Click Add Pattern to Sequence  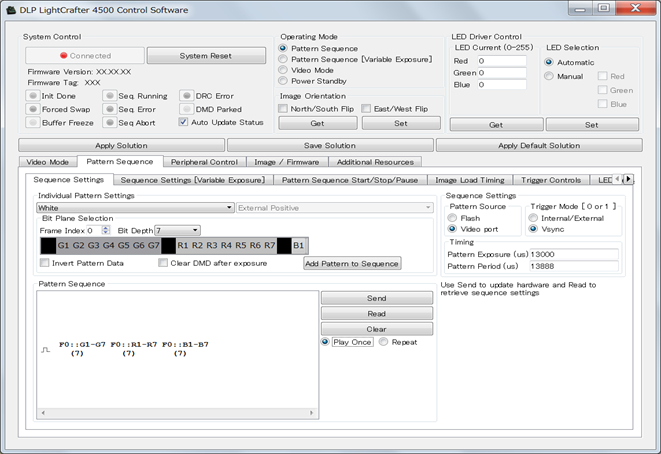352,263
